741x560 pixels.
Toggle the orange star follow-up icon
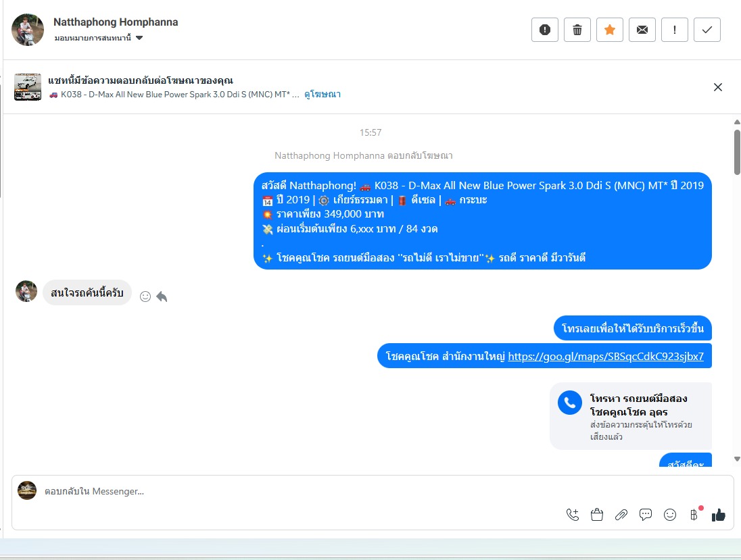click(610, 30)
